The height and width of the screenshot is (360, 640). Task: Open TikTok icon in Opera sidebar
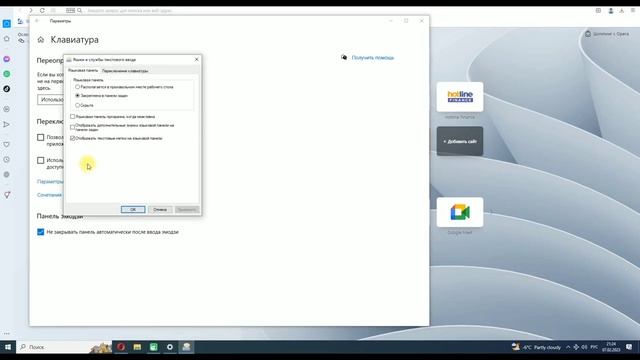[x=7, y=89]
